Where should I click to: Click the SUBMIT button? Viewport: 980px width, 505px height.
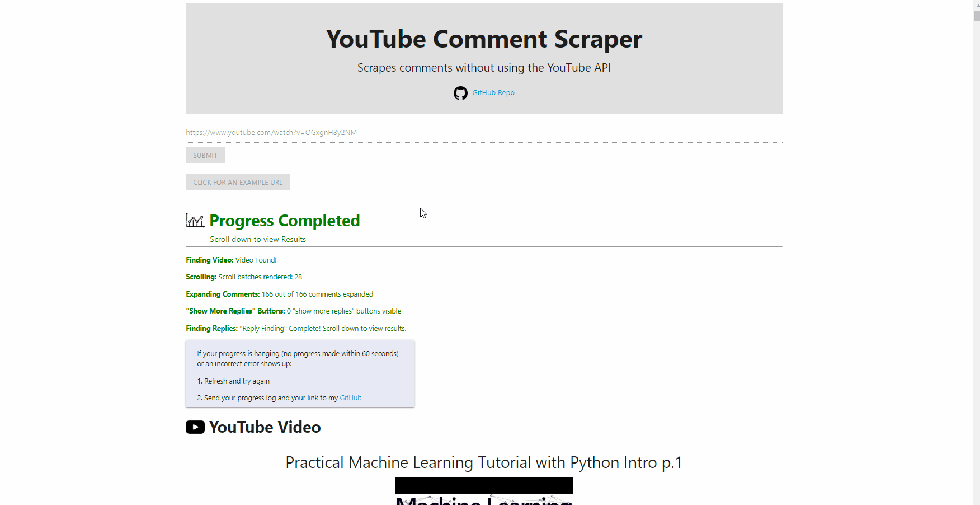point(205,155)
